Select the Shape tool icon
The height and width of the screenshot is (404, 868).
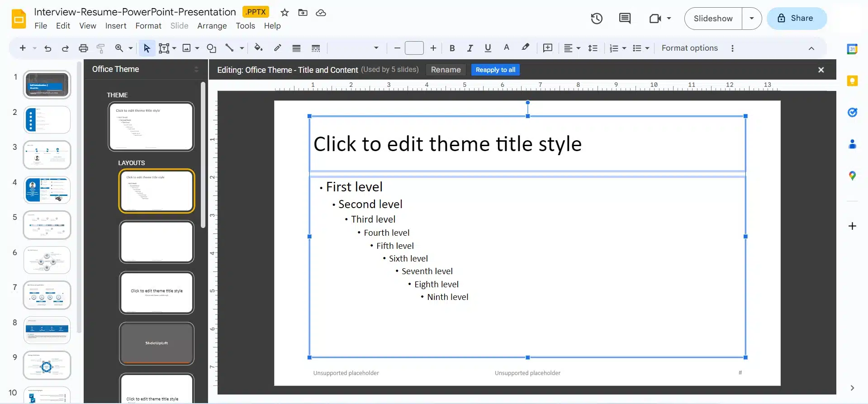[211, 48]
